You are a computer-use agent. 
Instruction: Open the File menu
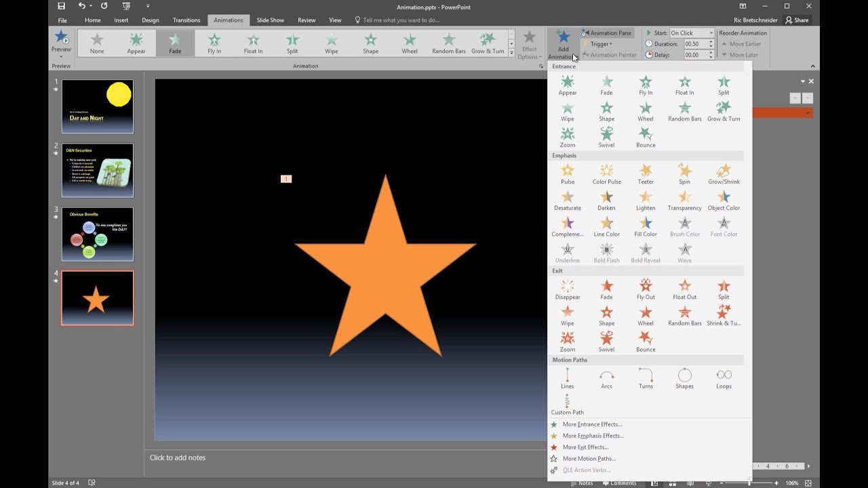click(62, 20)
